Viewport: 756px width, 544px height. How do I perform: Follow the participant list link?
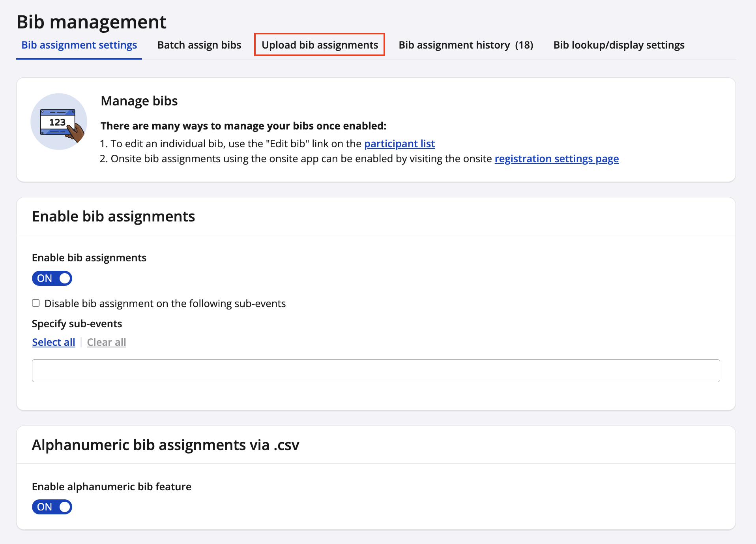click(399, 144)
